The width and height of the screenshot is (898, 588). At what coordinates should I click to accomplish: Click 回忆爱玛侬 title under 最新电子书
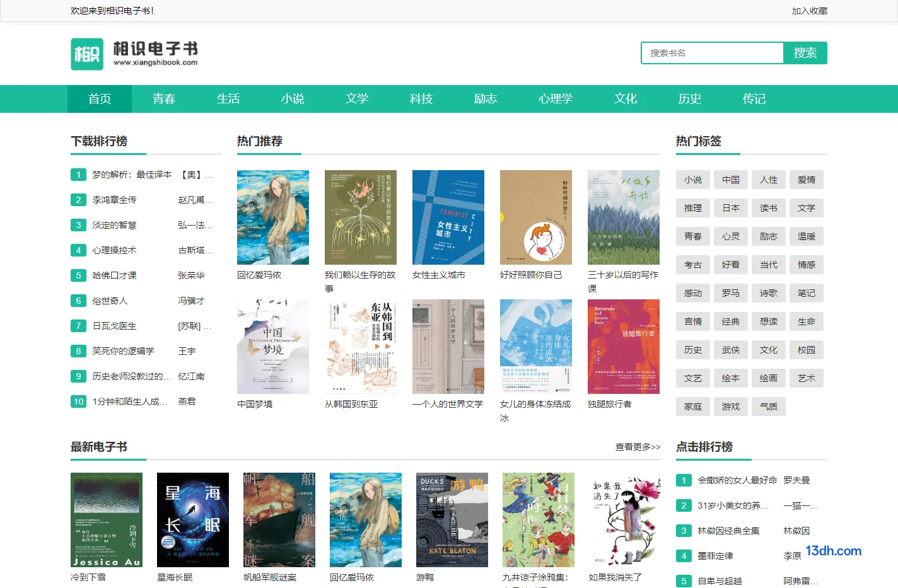click(352, 577)
